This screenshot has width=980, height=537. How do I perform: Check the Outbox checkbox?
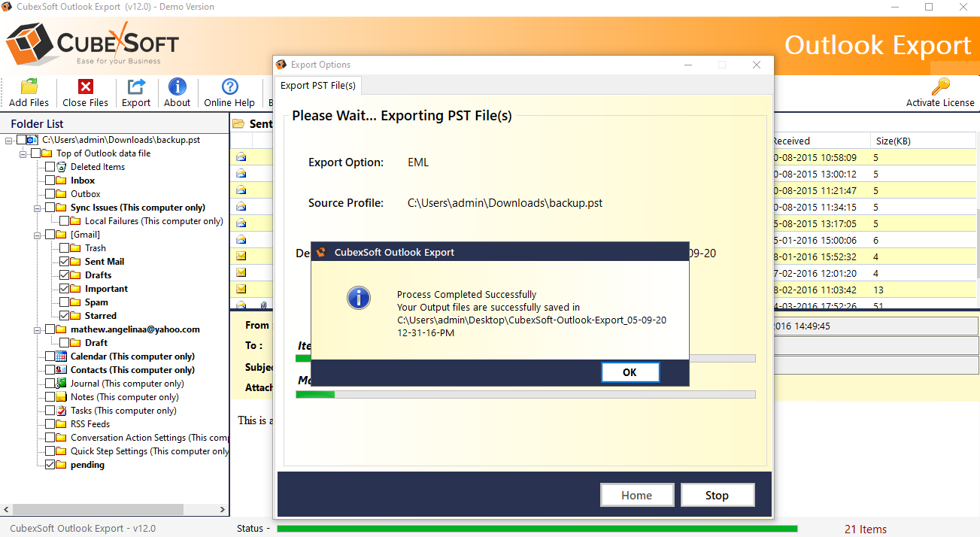click(x=50, y=194)
